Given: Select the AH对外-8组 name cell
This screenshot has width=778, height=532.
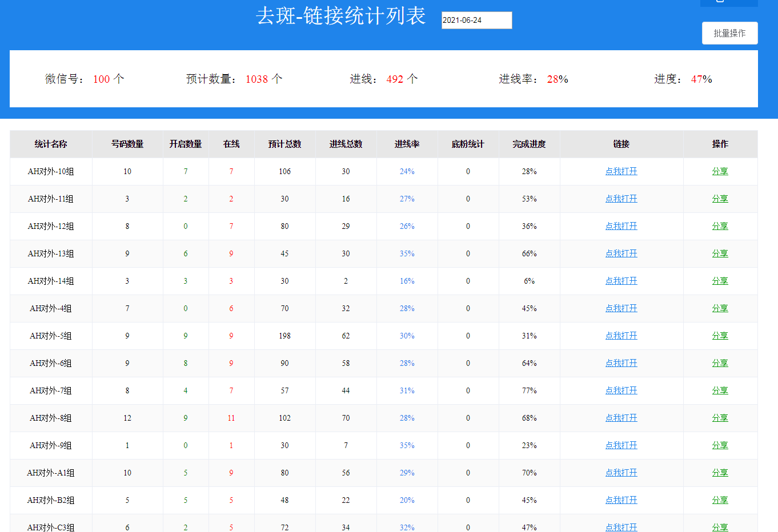Looking at the screenshot, I should tap(51, 418).
